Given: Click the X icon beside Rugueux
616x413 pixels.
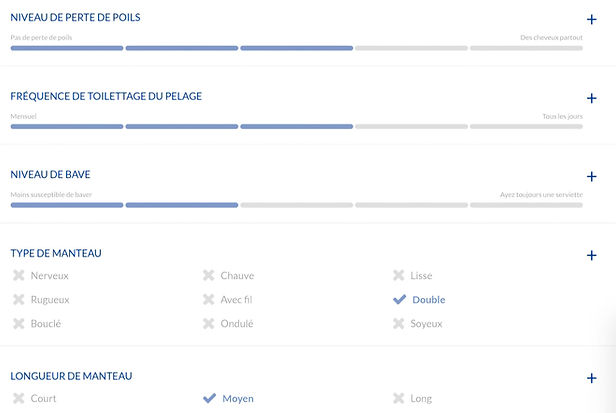Looking at the screenshot, I should coord(18,300).
